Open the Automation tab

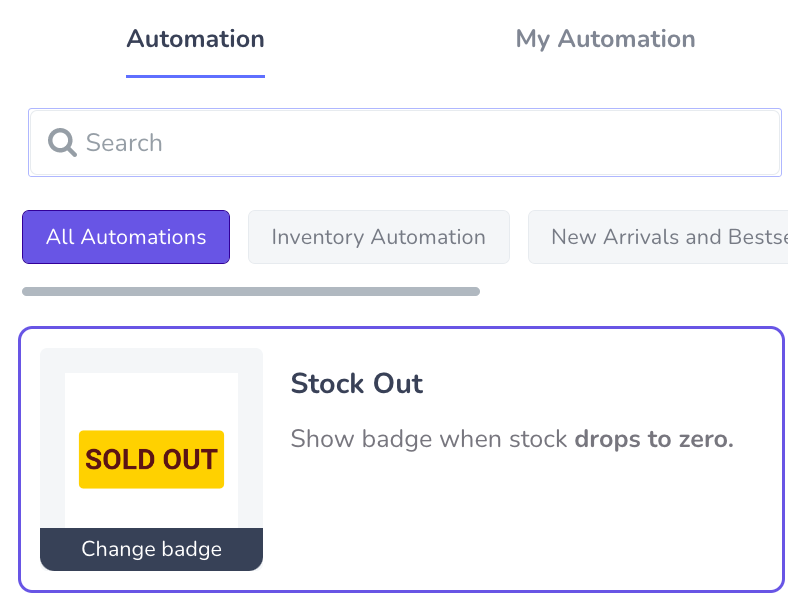pyautogui.click(x=195, y=39)
